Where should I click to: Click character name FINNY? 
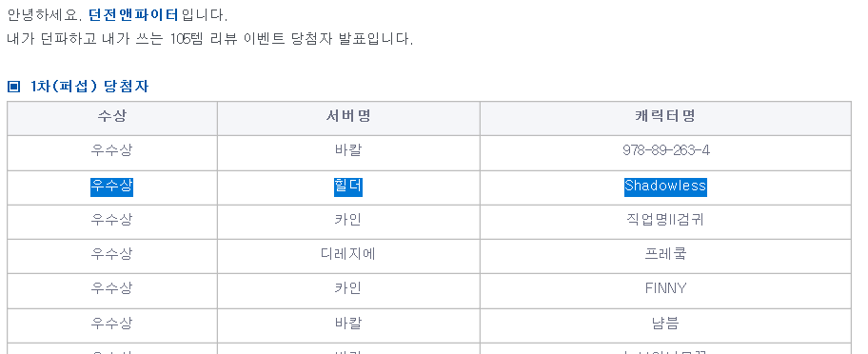pyautogui.click(x=665, y=288)
